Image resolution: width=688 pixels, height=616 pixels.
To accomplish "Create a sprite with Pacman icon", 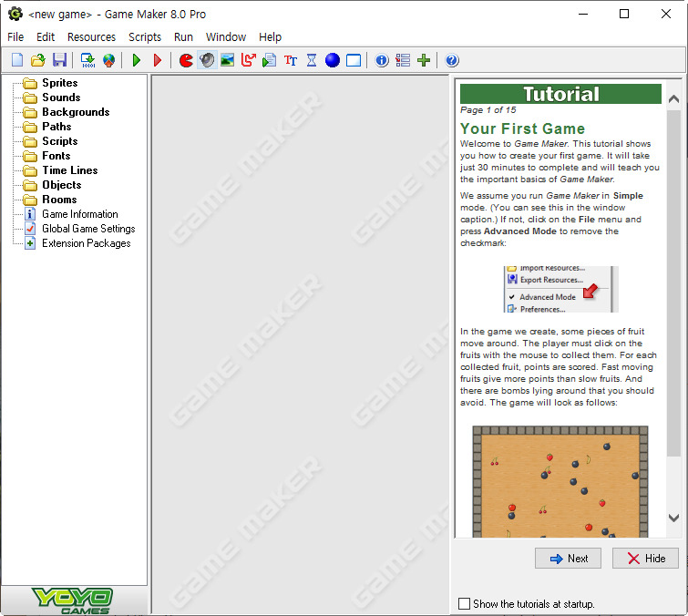I will point(186,60).
